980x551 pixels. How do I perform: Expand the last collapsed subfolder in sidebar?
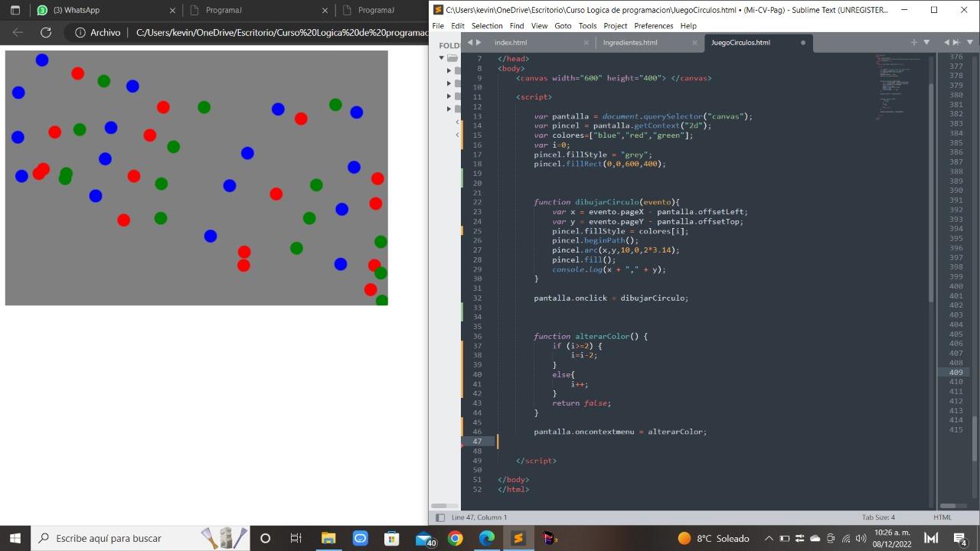449,109
